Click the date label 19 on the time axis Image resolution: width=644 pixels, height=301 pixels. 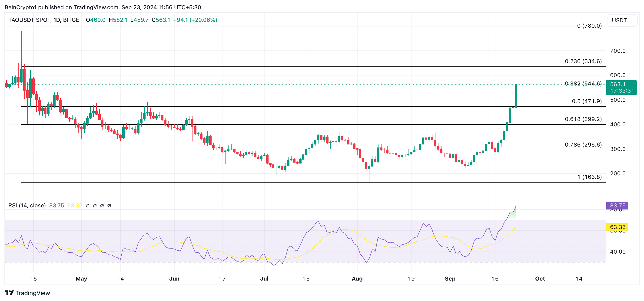411,278
